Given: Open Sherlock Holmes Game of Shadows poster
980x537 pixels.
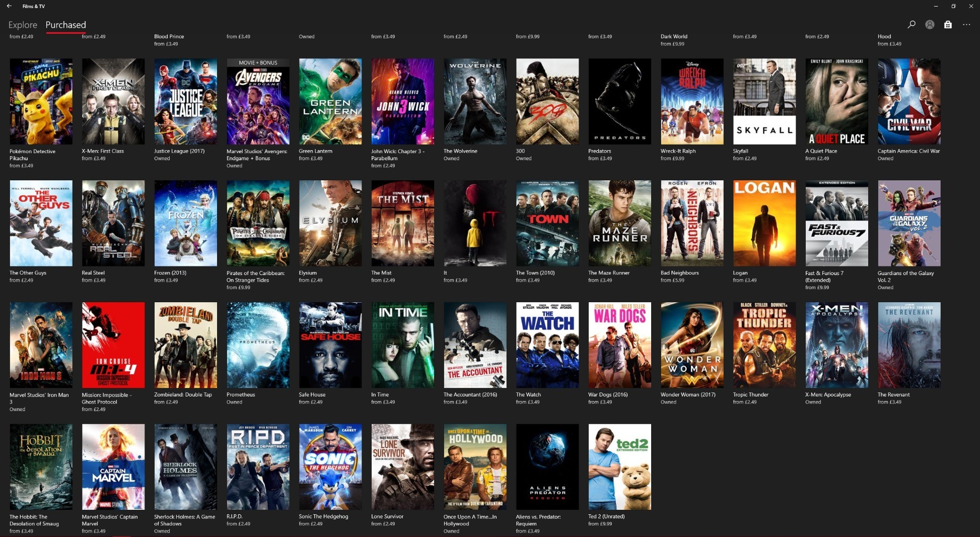Looking at the screenshot, I should 185,467.
